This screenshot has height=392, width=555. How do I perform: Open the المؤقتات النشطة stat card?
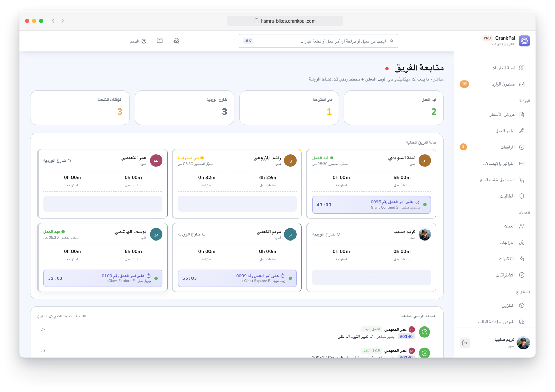click(x=80, y=108)
